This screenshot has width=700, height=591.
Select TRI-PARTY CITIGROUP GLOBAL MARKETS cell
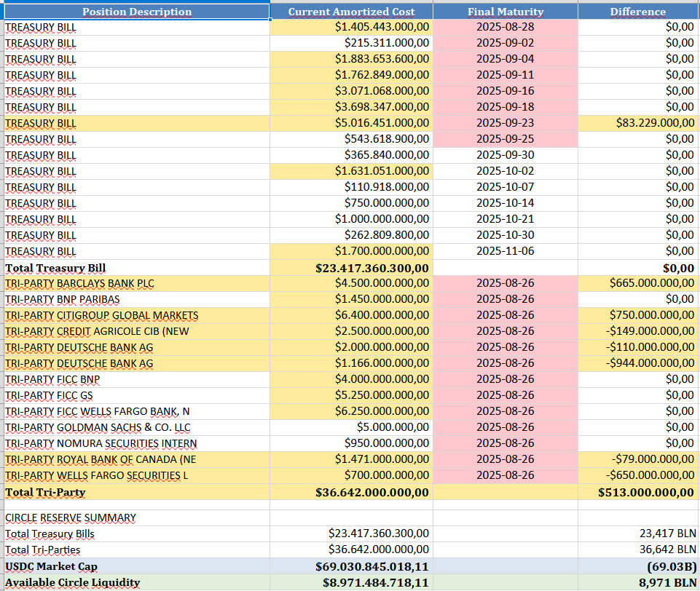click(137, 316)
